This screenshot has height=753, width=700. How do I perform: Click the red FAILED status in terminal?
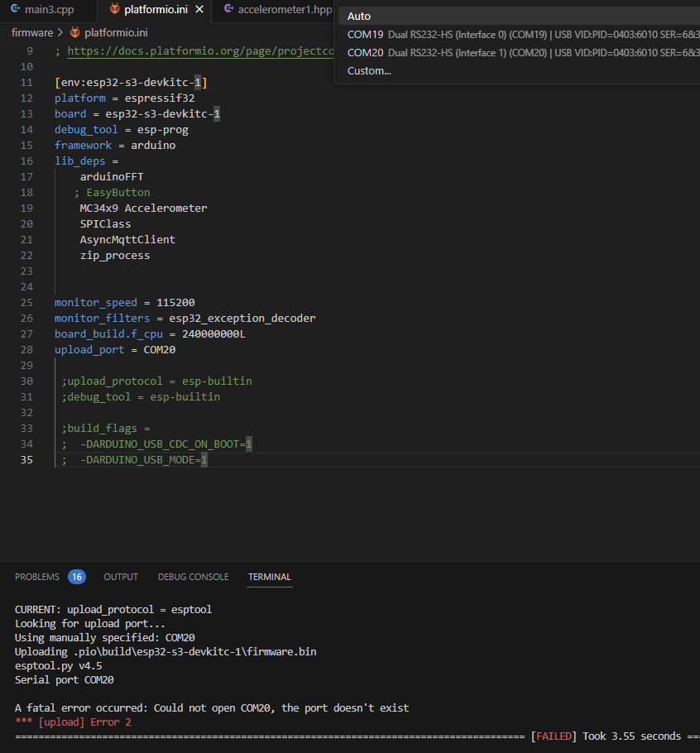point(554,736)
